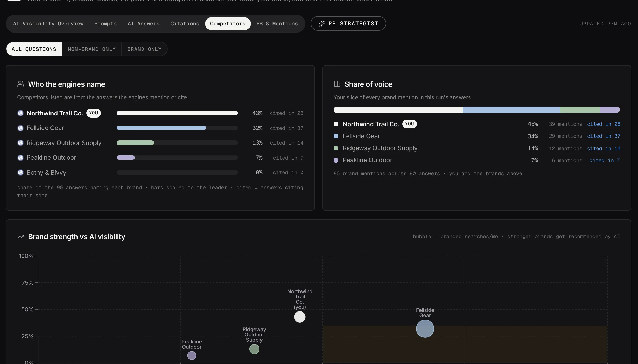
Task: Open the 'cited in 7' link in Share of voice
Action: point(604,160)
